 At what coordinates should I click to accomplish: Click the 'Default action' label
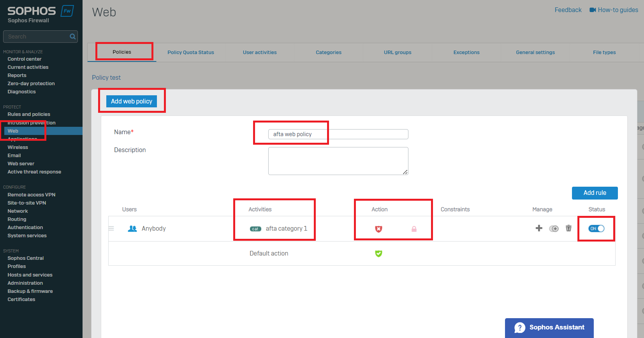point(269,254)
